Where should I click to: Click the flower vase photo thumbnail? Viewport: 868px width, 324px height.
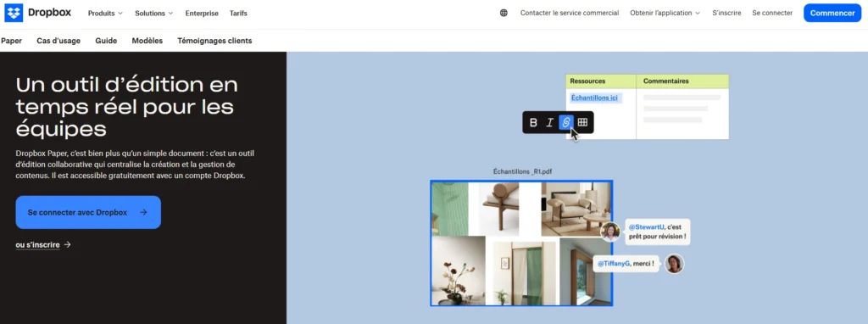pyautogui.click(x=459, y=271)
